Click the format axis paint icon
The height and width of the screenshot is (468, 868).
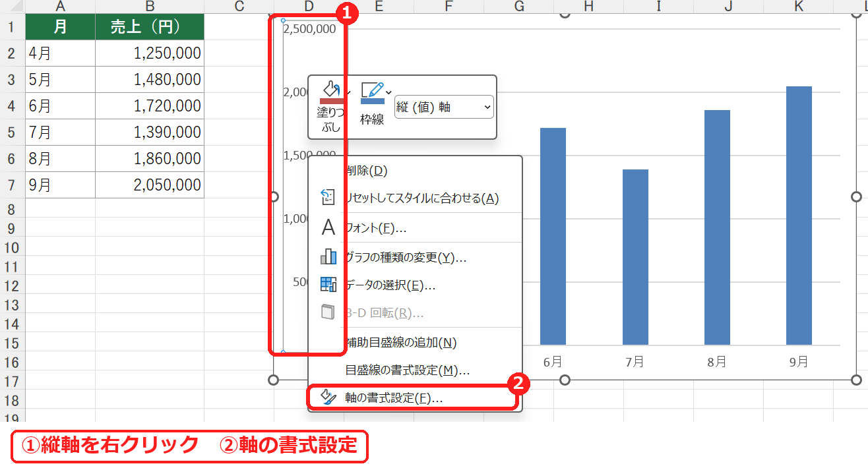point(328,396)
